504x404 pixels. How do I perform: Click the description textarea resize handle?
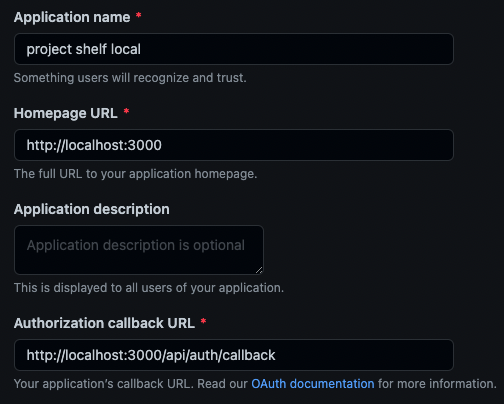[259, 270]
